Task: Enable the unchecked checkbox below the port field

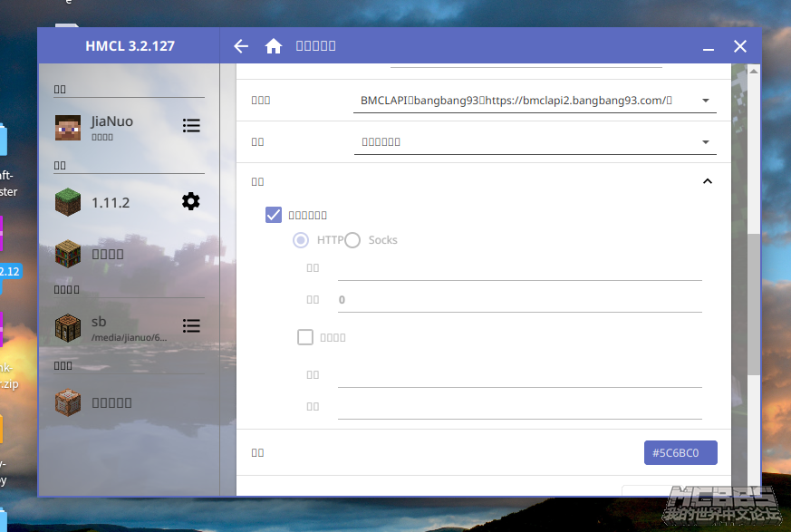Action: [305, 337]
